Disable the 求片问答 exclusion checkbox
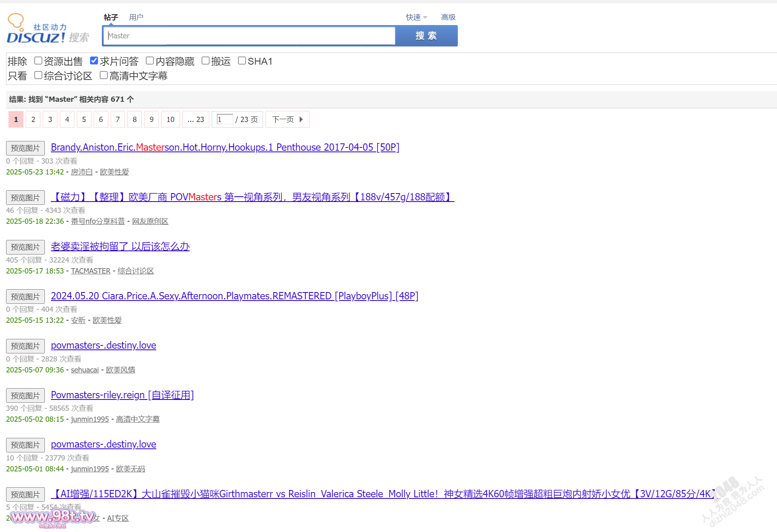 (x=94, y=60)
